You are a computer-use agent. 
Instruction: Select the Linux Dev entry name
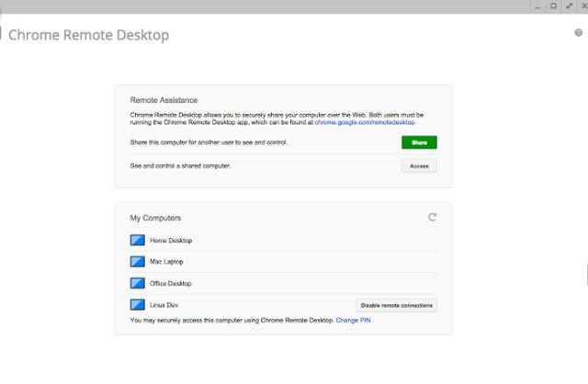164,305
